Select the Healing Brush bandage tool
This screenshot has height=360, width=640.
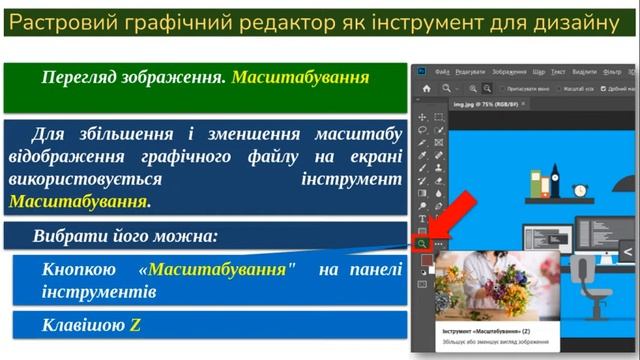[x=439, y=155]
